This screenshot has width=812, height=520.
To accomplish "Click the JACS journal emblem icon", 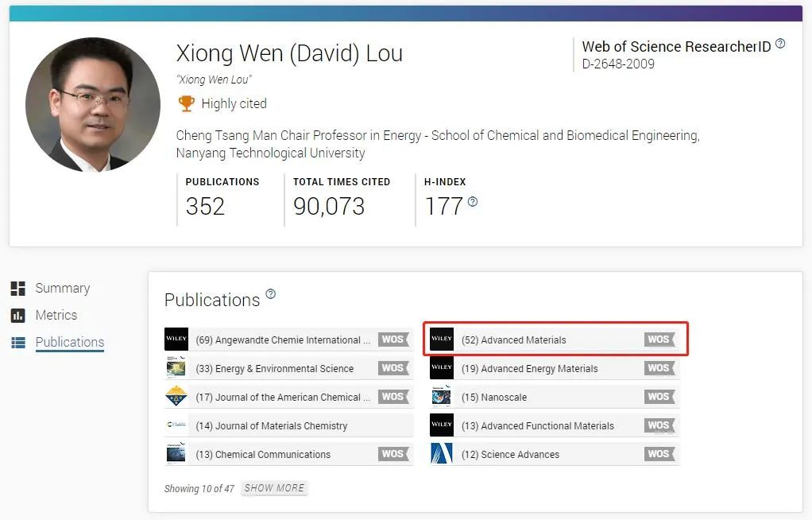I will (x=176, y=397).
